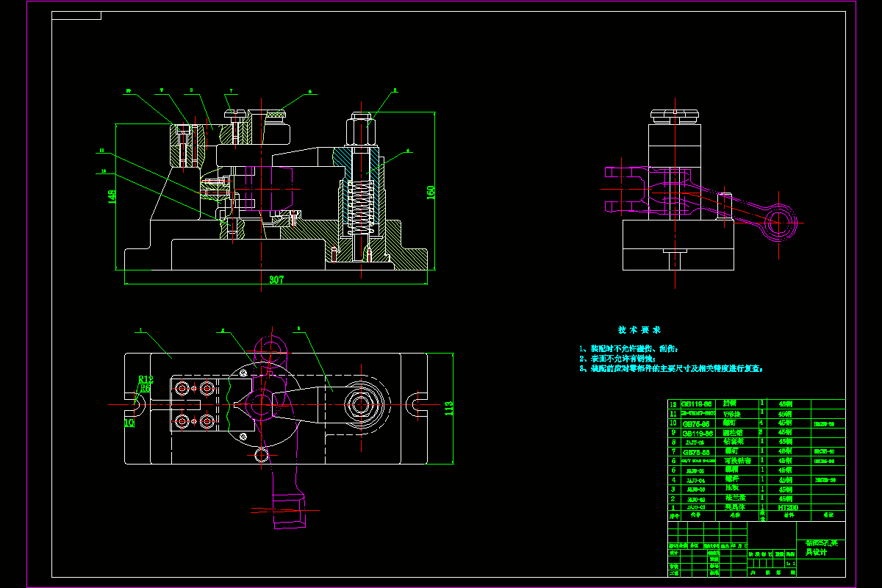The height and width of the screenshot is (588, 882).
Task: Click the 材料 header cell
Action: point(789,515)
